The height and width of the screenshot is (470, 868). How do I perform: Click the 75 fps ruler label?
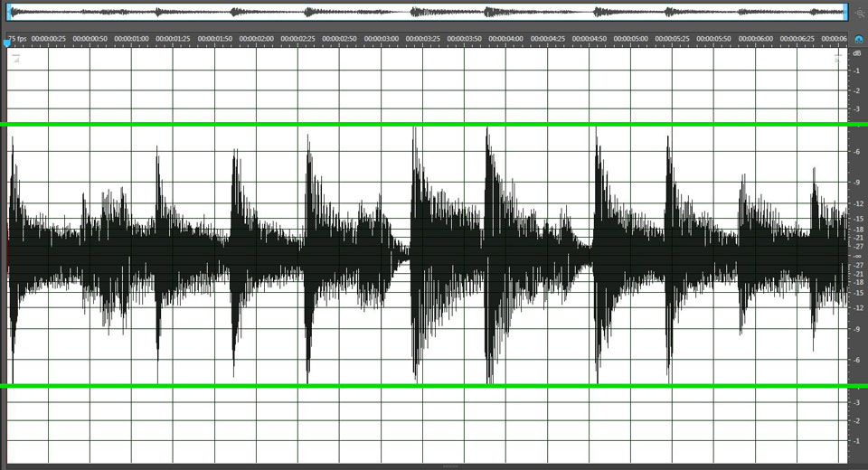click(17, 39)
